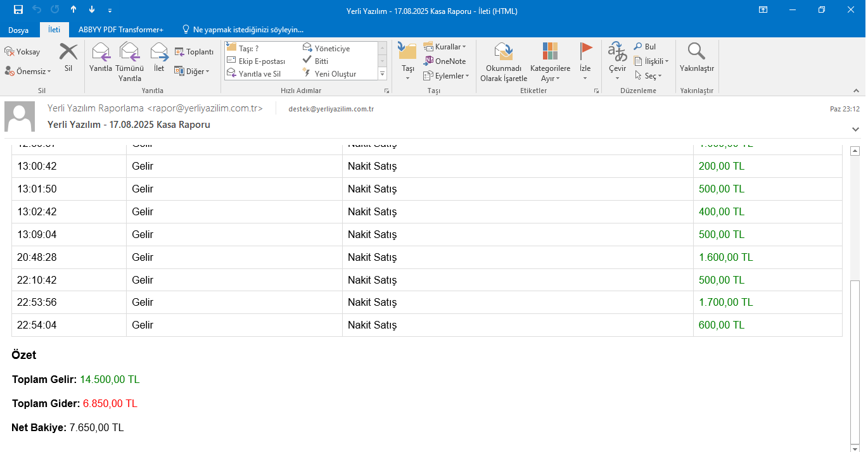
Task: Expand the message header chevron
Action: (856, 129)
